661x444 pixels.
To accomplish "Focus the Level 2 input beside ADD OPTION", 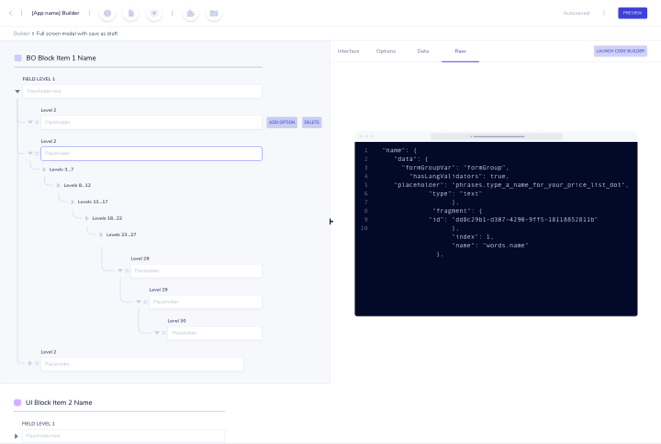I will (151, 122).
